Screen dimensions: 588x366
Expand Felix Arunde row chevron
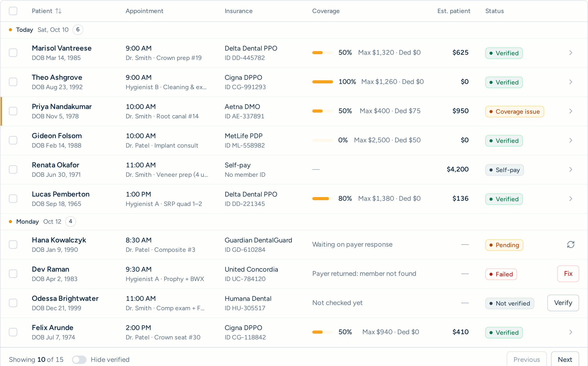coord(571,332)
